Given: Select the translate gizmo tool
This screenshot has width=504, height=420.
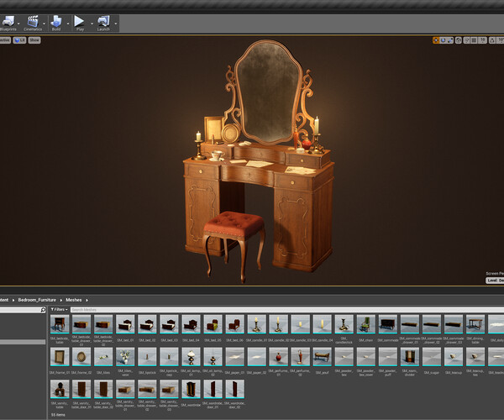Looking at the screenshot, I should (436, 40).
